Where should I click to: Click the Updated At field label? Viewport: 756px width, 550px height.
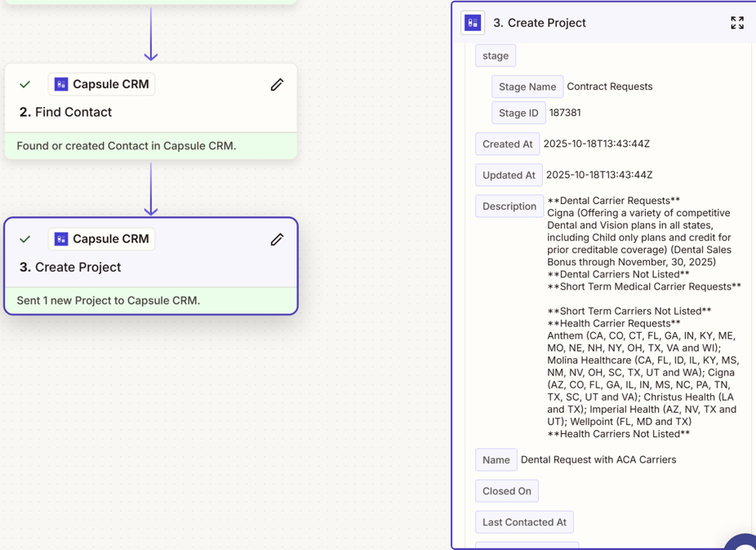pos(509,175)
